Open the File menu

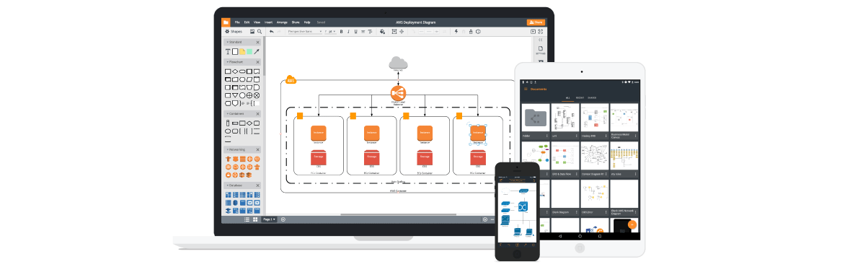237,22
